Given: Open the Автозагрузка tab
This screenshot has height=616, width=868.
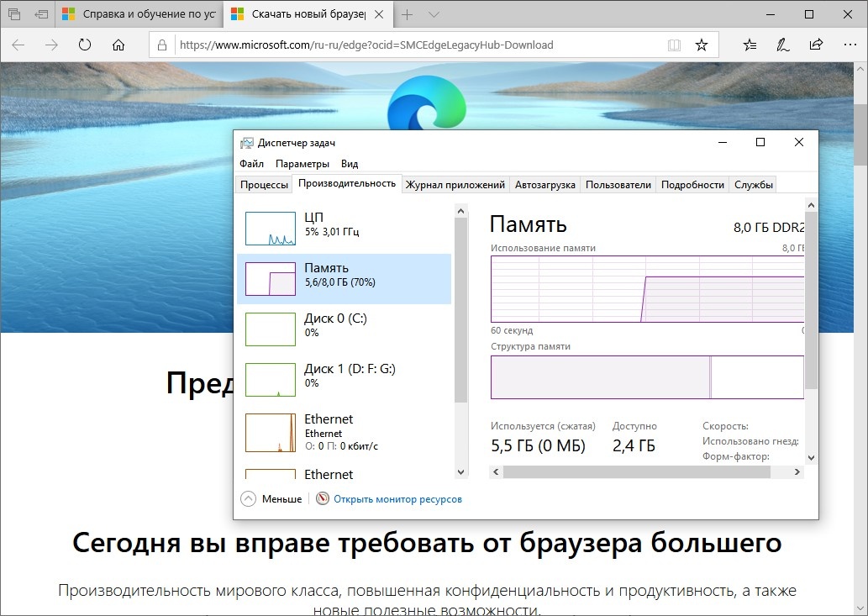Looking at the screenshot, I should click(x=545, y=185).
